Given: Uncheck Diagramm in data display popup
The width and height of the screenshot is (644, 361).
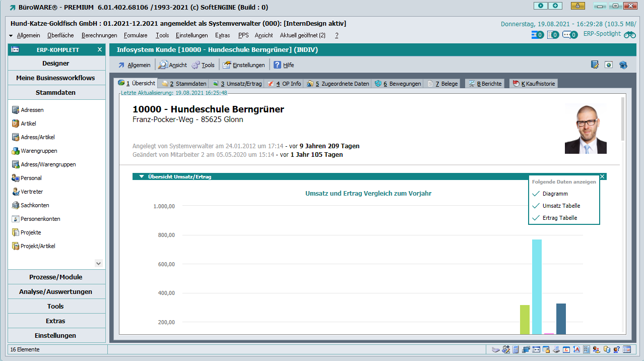Looking at the screenshot, I should (536, 194).
